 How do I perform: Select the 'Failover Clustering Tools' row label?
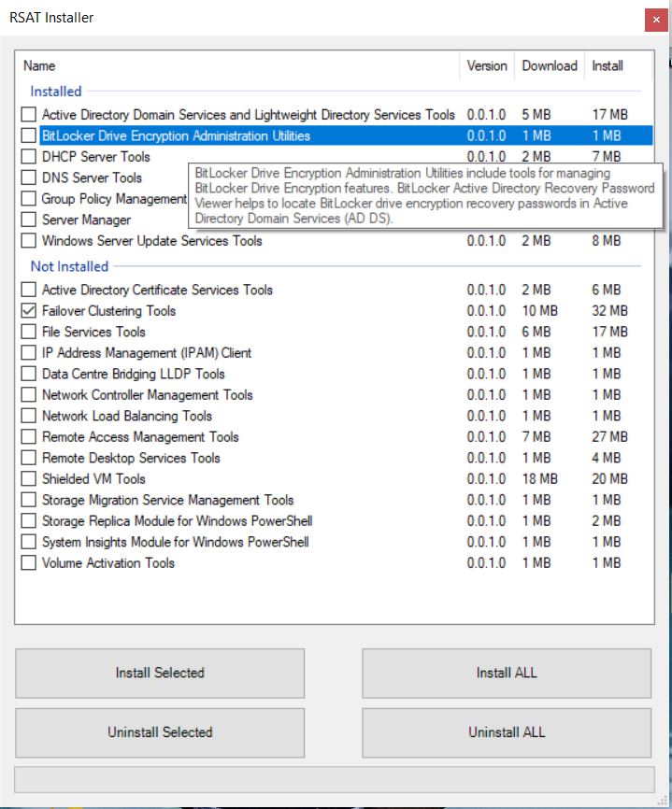click(109, 310)
